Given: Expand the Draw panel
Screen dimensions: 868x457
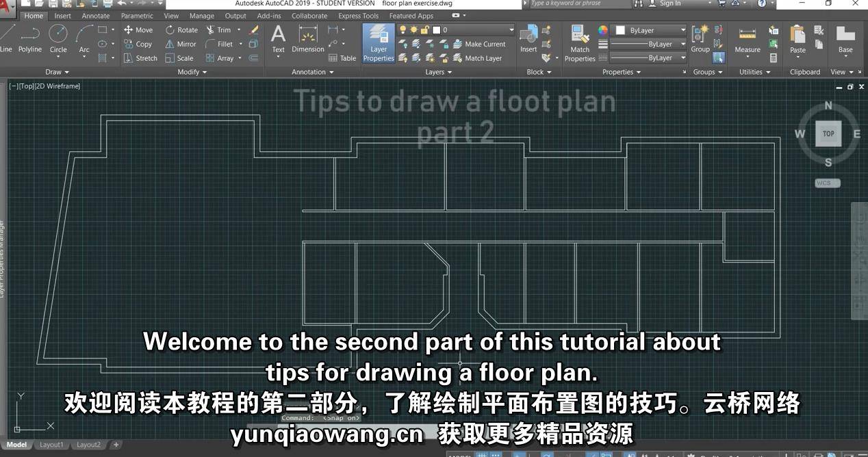Looking at the screenshot, I should (x=57, y=72).
